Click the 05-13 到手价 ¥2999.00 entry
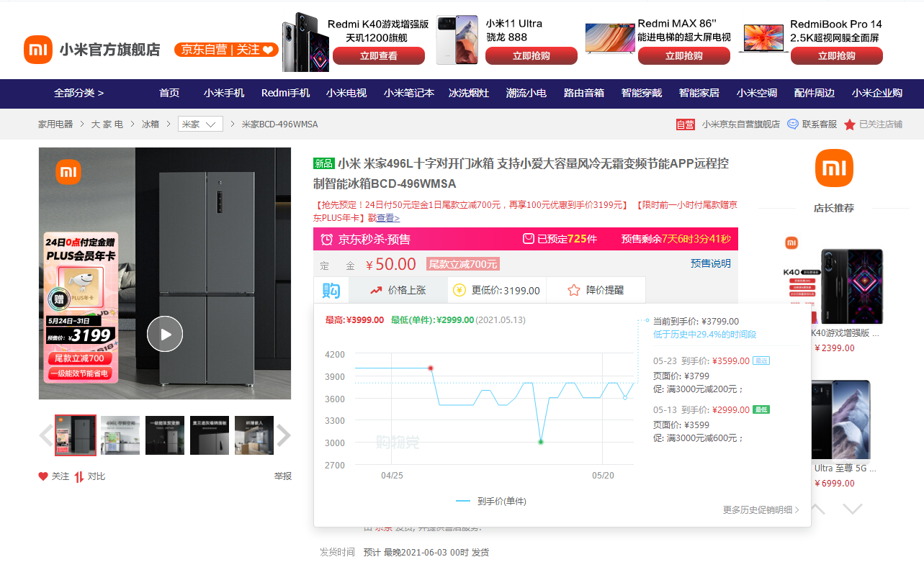The image size is (924, 562). pyautogui.click(x=712, y=409)
